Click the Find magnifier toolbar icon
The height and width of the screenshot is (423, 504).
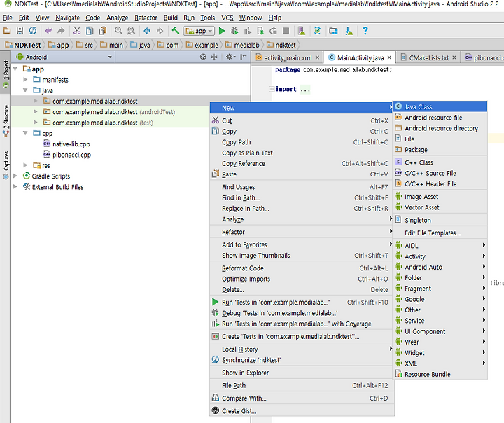(x=118, y=31)
